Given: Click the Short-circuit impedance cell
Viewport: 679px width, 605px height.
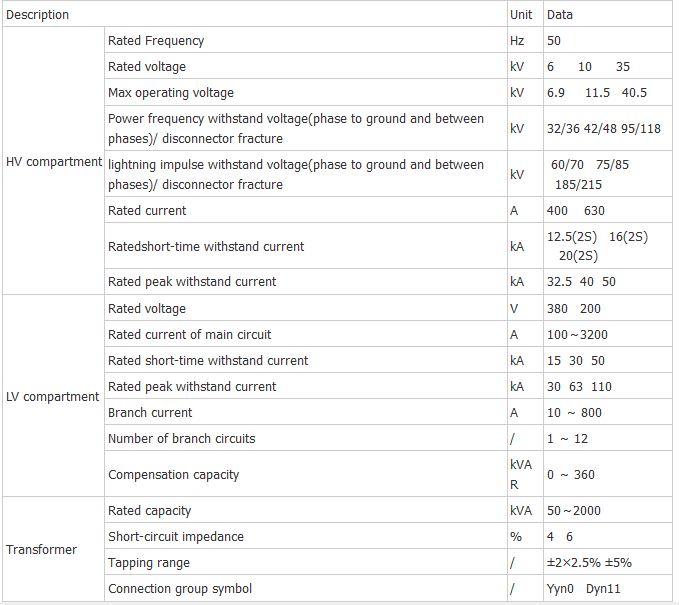Looking at the screenshot, I should click(x=176, y=537).
